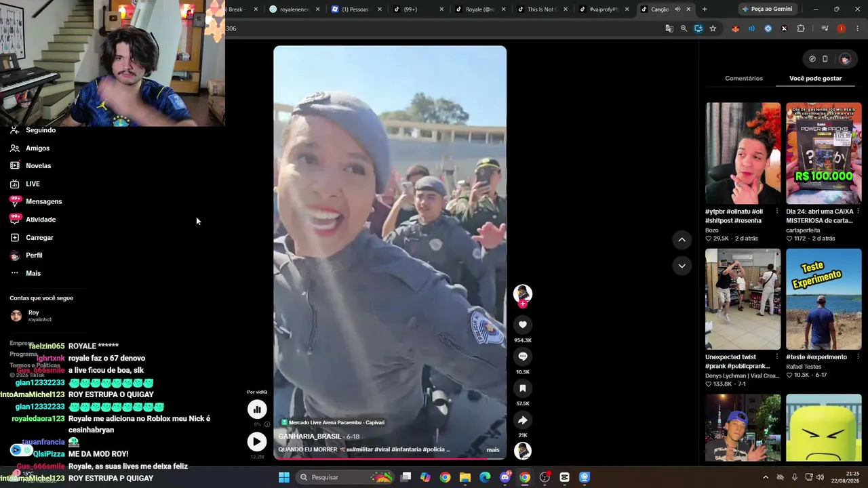Open comments with the speech bubble icon

pos(522,357)
